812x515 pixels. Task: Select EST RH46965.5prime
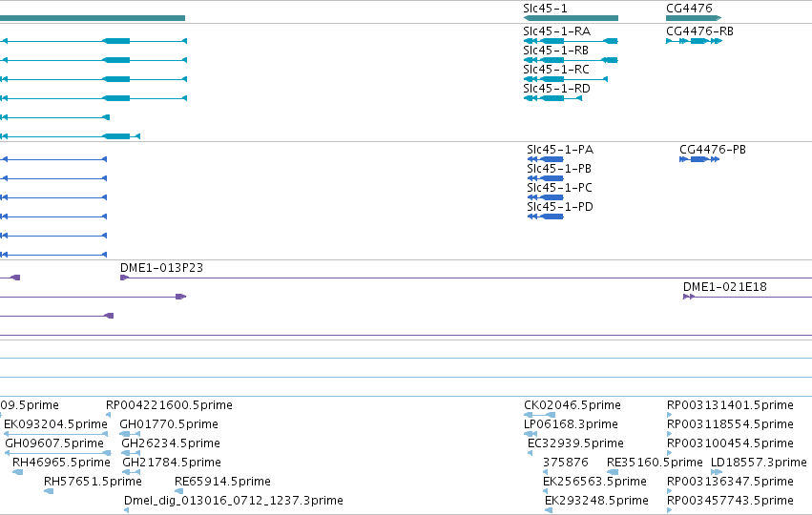(61, 463)
